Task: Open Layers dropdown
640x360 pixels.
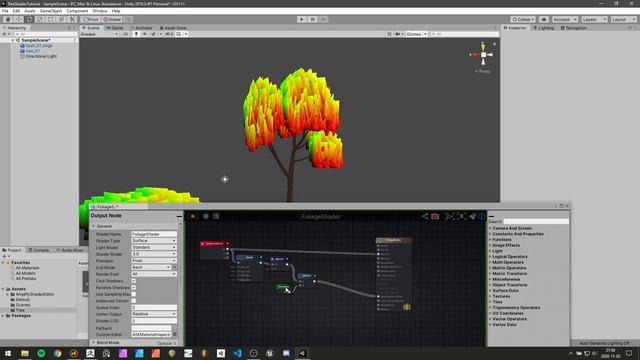Action: point(594,20)
